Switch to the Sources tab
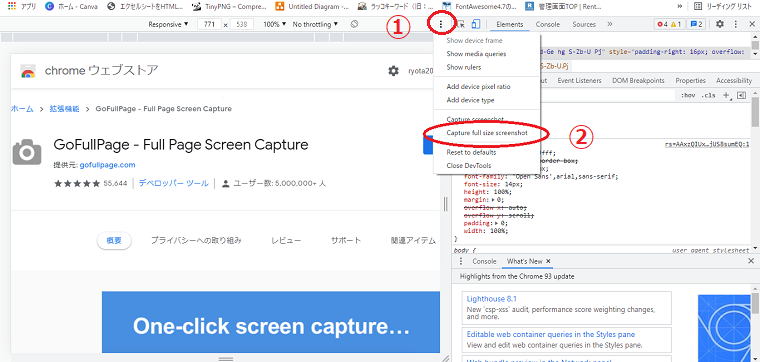The image size is (760, 362). tap(584, 24)
